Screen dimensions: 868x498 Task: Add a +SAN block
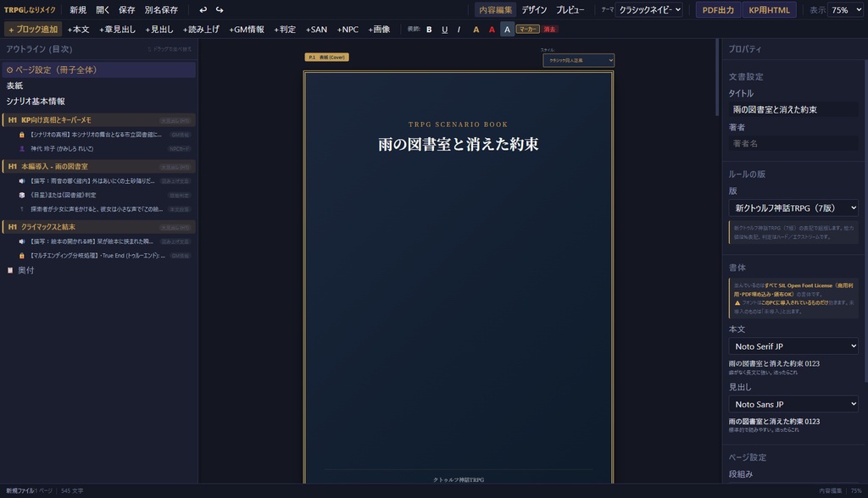coord(316,30)
